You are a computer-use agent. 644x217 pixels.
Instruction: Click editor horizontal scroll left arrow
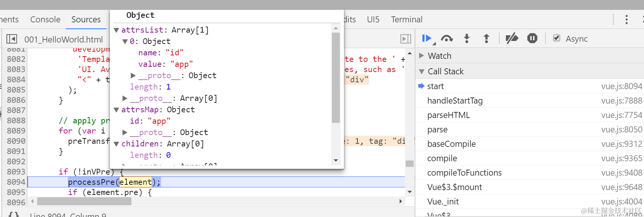click(32, 201)
